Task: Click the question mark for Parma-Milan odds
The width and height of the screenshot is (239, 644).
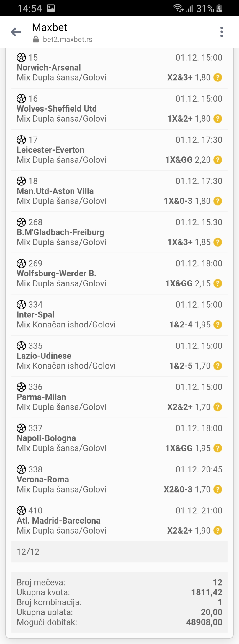Action: coord(218,407)
